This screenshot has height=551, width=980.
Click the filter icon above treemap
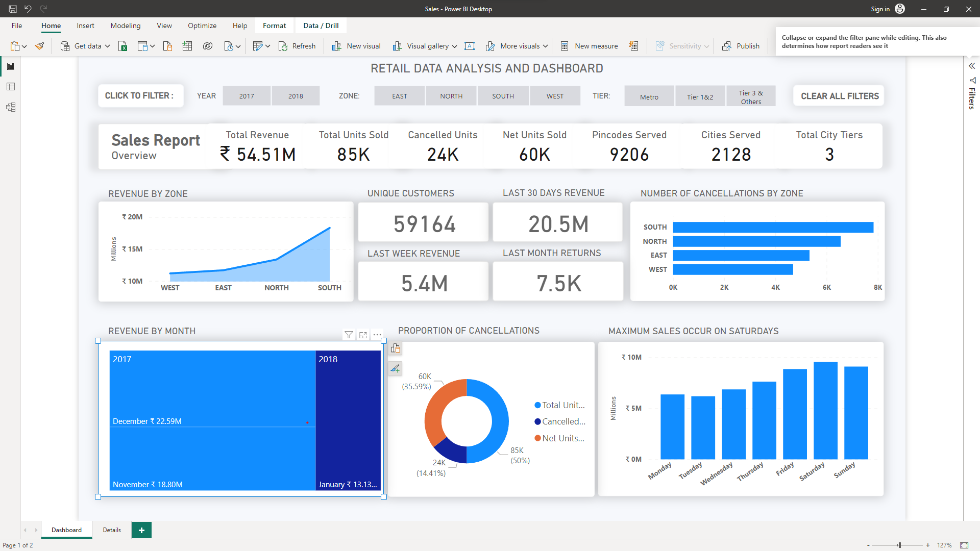pos(349,335)
